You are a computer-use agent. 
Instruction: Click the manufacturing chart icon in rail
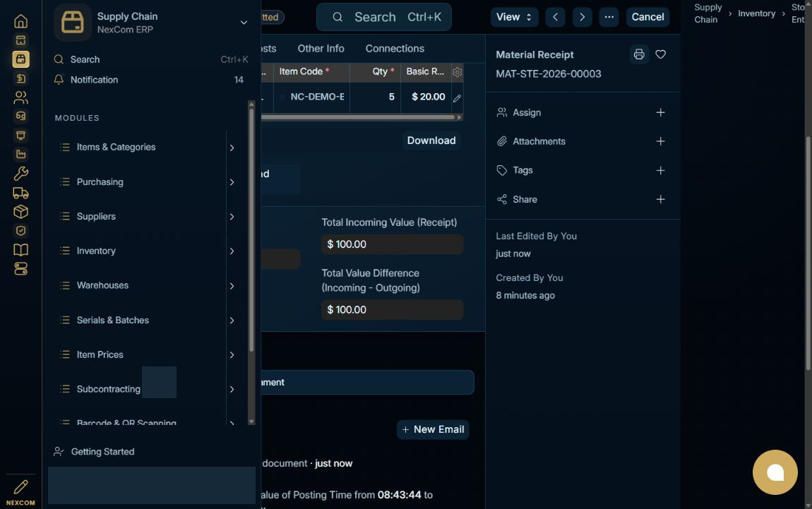click(20, 154)
